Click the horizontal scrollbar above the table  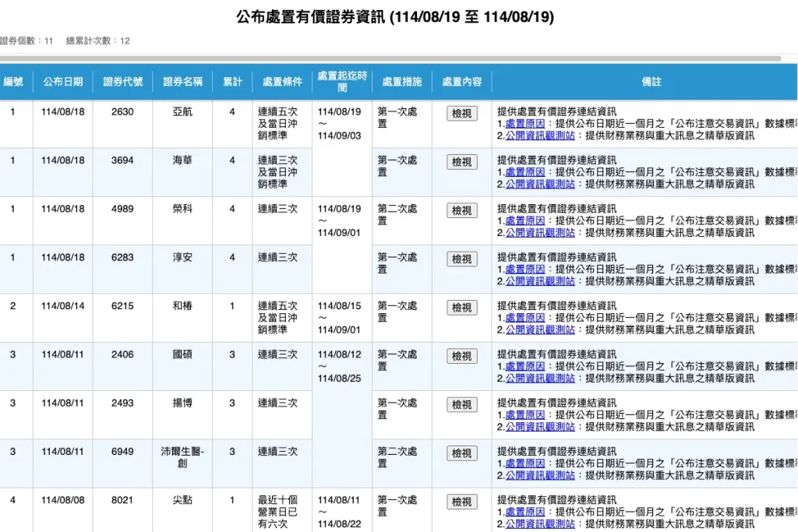click(x=390, y=58)
